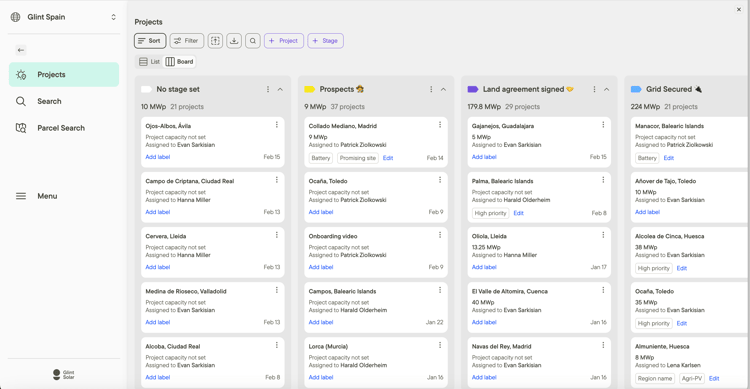Image resolution: width=750 pixels, height=389 pixels.
Task: Open the Glint Spain workspace switcher
Action: coord(64,17)
